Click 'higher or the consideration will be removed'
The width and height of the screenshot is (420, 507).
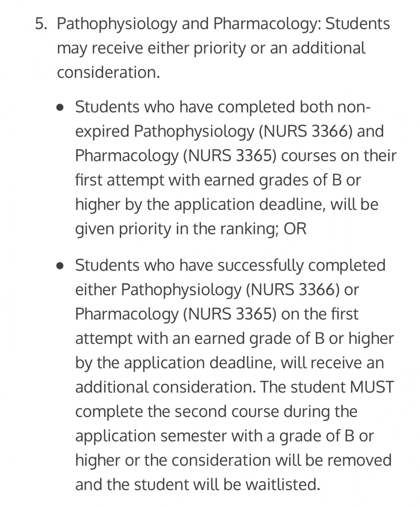click(233, 460)
